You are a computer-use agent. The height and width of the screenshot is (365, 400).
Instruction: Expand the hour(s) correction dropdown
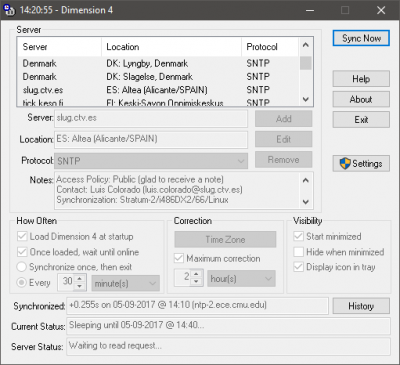(241, 279)
